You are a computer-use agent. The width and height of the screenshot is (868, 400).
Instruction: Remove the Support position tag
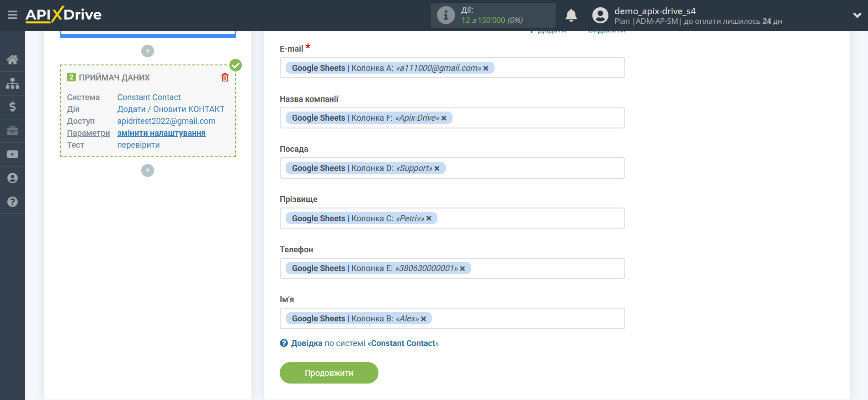(437, 168)
